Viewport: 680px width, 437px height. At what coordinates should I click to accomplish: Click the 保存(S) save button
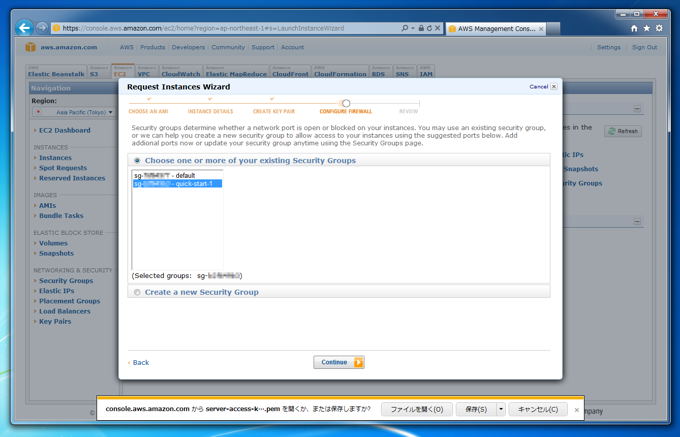pyautogui.click(x=476, y=409)
